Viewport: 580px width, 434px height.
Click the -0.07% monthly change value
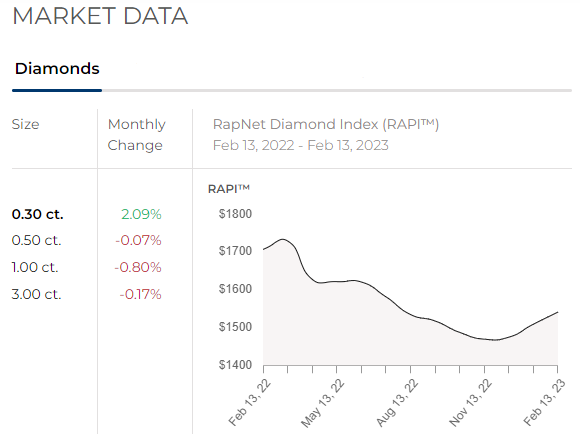click(x=138, y=240)
